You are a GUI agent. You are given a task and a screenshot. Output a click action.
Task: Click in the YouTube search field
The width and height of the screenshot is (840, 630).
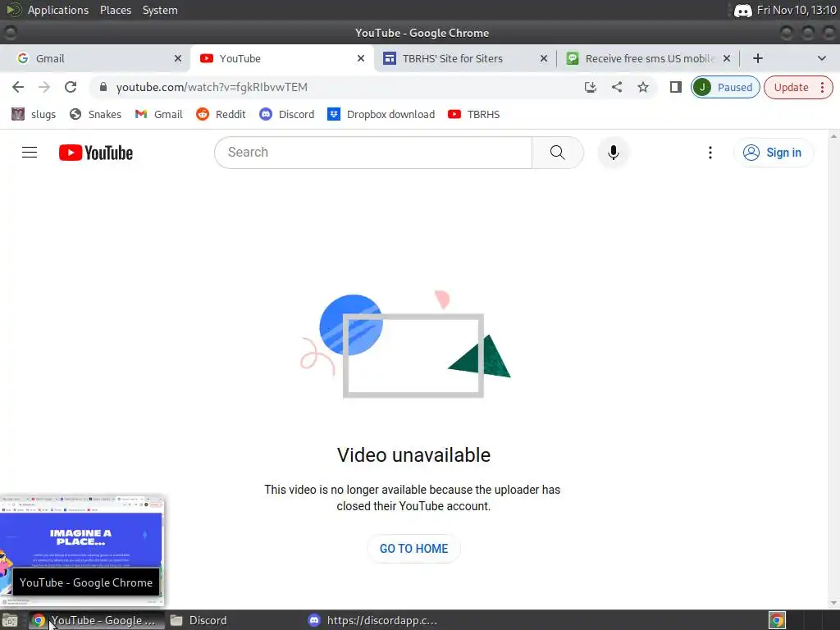(x=373, y=153)
